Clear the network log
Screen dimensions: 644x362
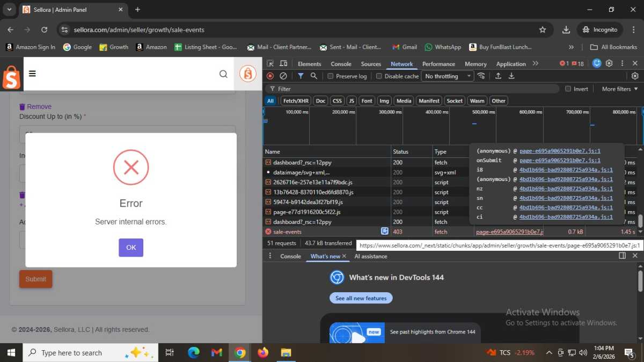tap(283, 76)
